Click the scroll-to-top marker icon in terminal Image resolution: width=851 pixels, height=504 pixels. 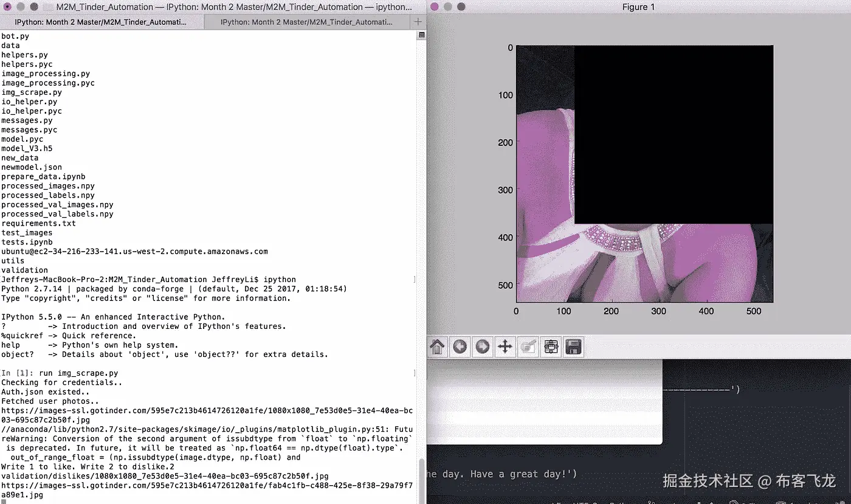pyautogui.click(x=422, y=36)
